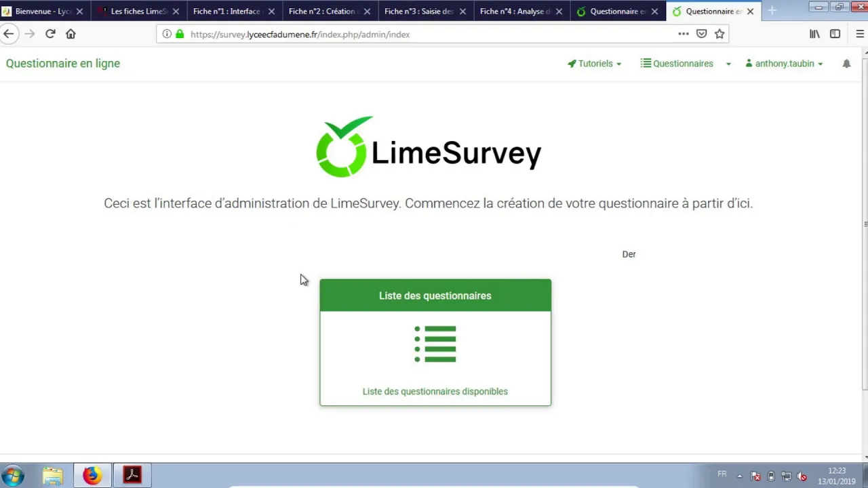Open a new browser tab
This screenshot has width=868, height=488.
point(772,11)
